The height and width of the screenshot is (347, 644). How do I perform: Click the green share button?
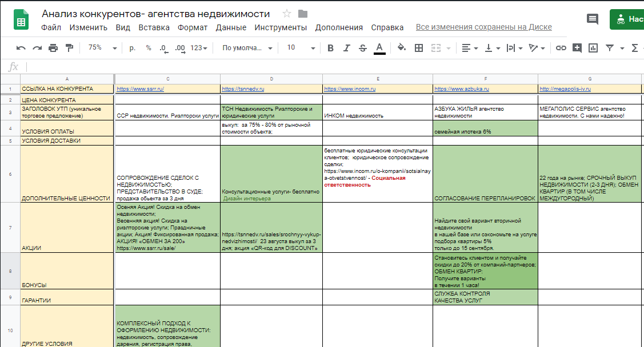[x=627, y=19]
